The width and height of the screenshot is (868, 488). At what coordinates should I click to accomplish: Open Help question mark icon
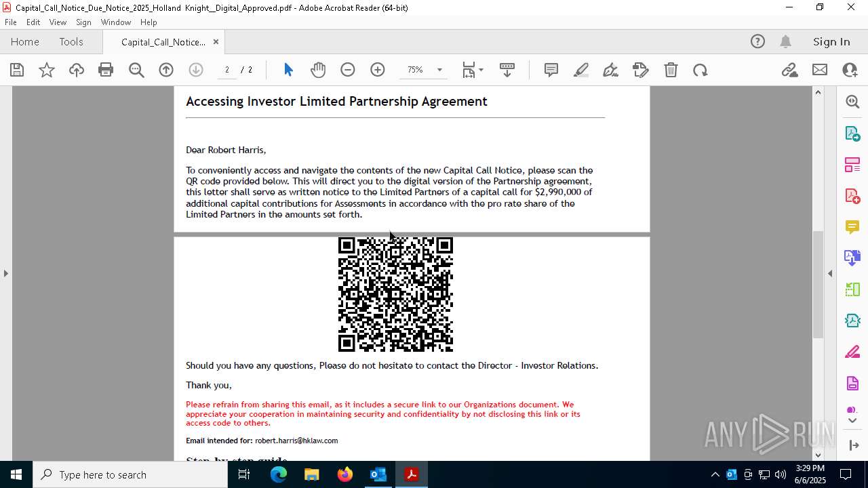pyautogui.click(x=757, y=41)
